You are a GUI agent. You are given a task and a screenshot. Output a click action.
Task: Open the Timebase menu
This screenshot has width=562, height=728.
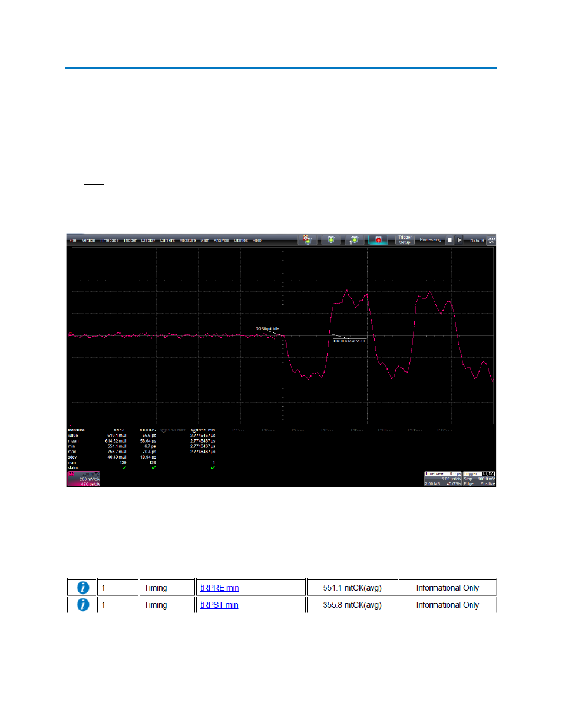coord(109,241)
